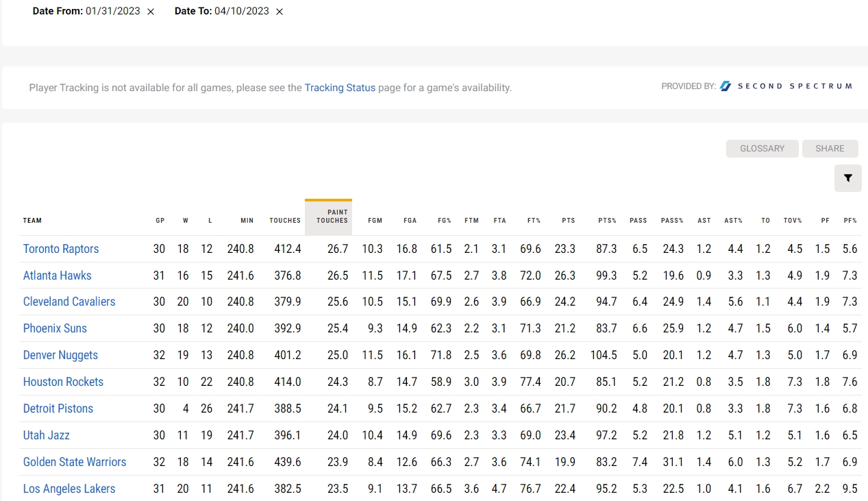Sort by PTS column header
This screenshot has width=868, height=501.
click(x=569, y=221)
